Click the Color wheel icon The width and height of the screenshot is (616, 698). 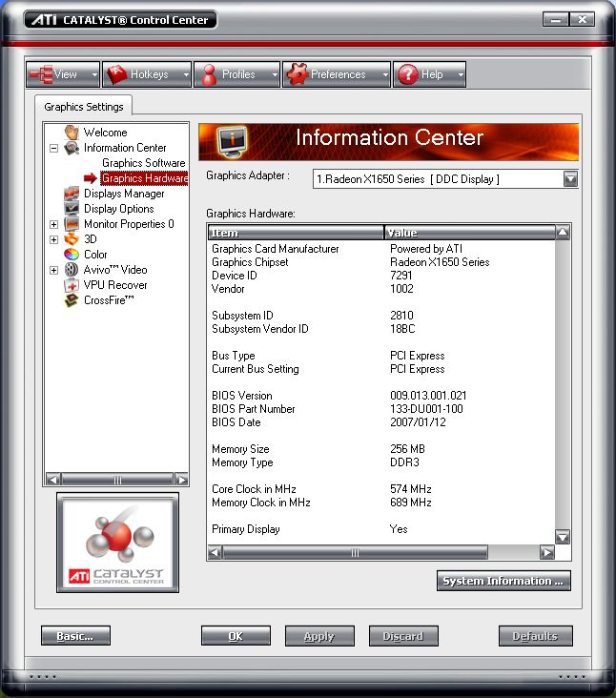pyautogui.click(x=72, y=255)
